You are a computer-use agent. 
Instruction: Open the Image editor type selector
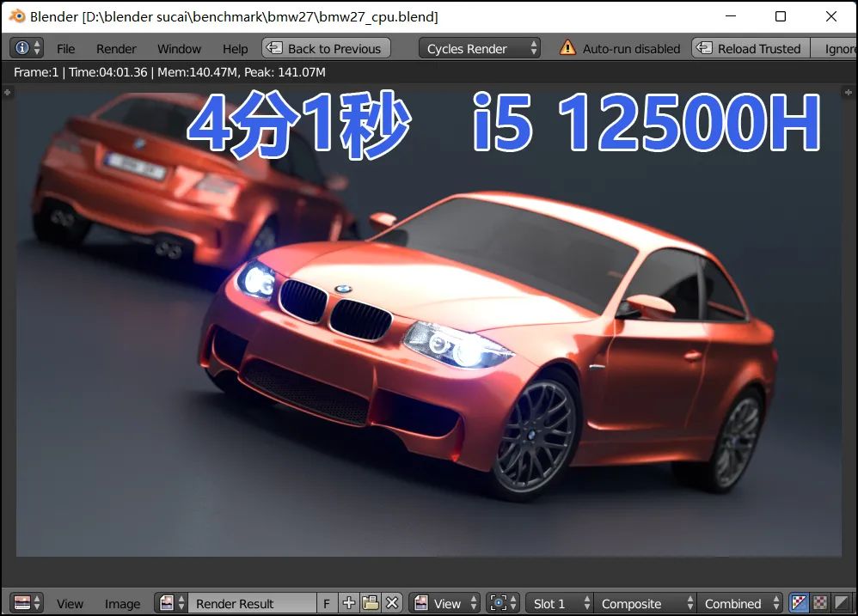click(28, 603)
